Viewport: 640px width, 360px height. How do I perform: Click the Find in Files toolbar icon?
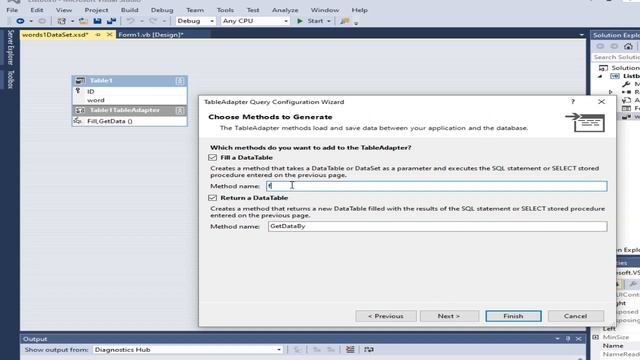tap(345, 21)
